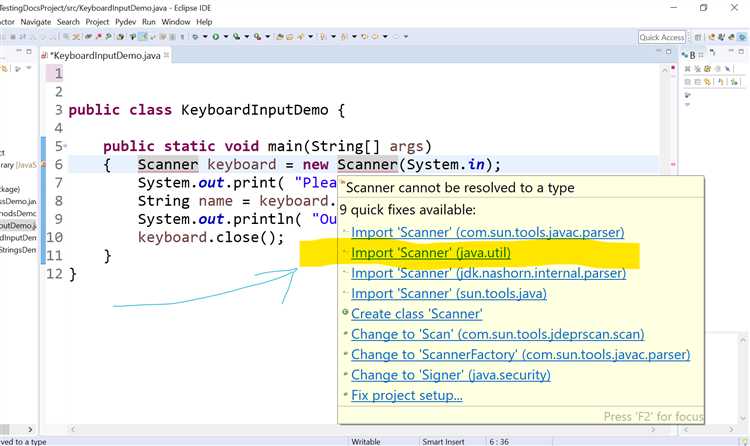Click the green Run button in toolbar
This screenshot has height=446, width=750.
pos(216,36)
